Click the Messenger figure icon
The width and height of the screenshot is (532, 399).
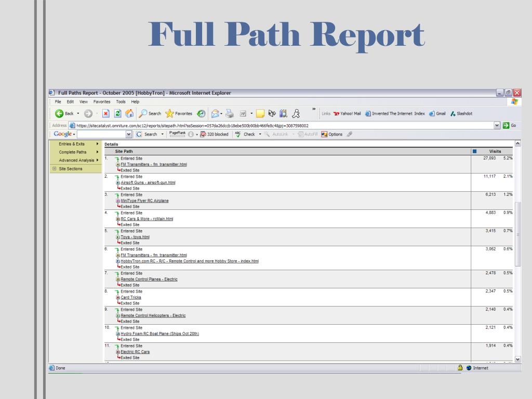click(296, 113)
